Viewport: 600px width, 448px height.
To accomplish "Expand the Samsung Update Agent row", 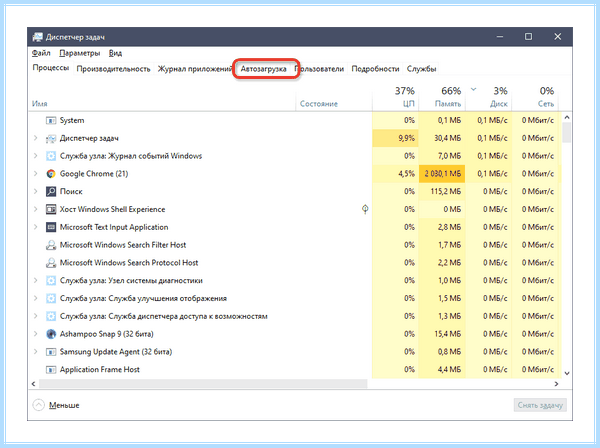I will pos(36,352).
